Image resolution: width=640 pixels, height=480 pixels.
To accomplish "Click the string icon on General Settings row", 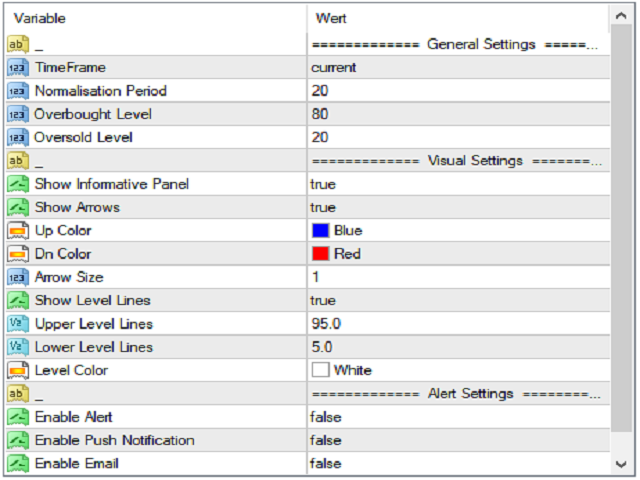I will click(x=18, y=45).
